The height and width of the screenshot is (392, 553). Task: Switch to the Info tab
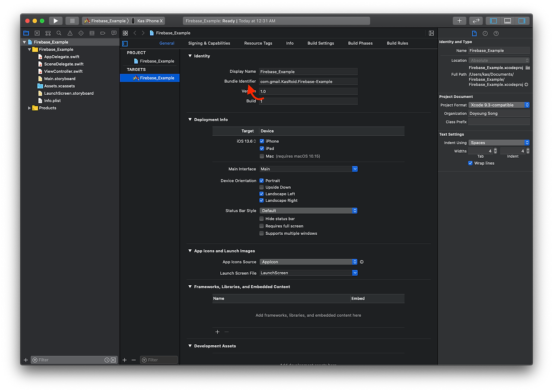point(290,43)
